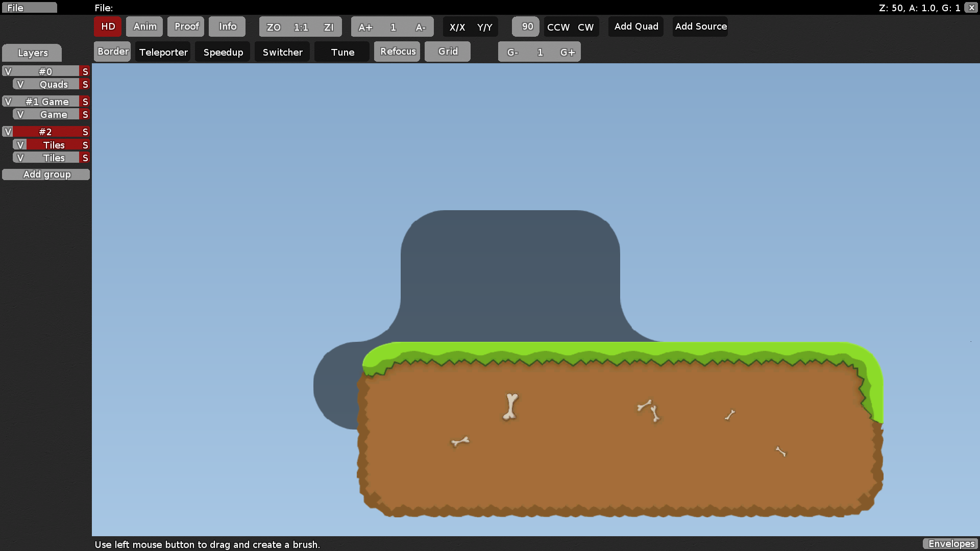Reset zoom with 1:1 button
The width and height of the screenshot is (980, 551).
pos(301,27)
